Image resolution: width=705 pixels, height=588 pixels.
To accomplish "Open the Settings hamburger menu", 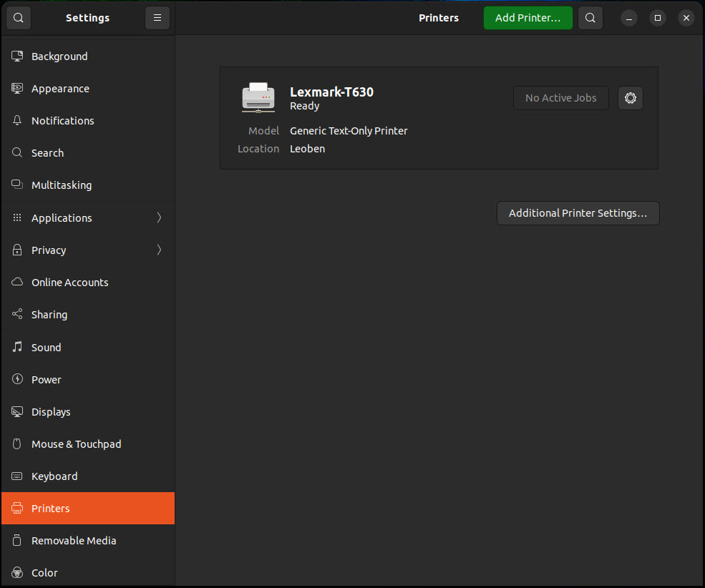I will click(x=157, y=18).
